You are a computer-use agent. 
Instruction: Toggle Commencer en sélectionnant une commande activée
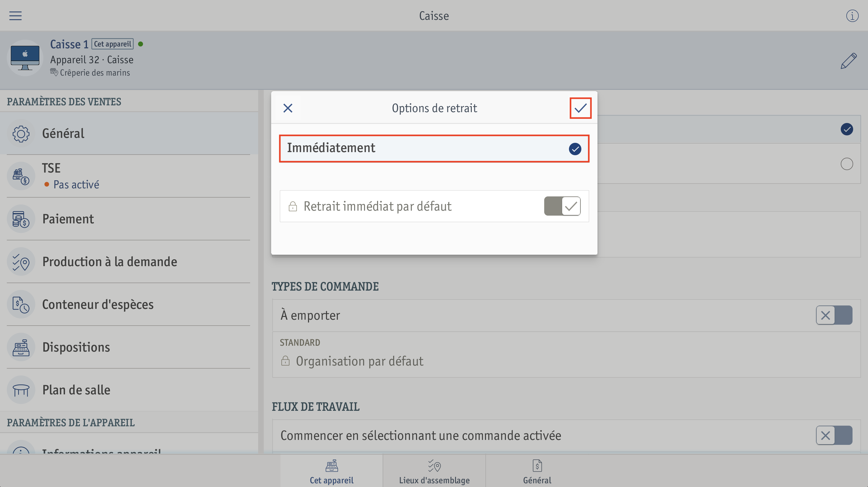[834, 435]
